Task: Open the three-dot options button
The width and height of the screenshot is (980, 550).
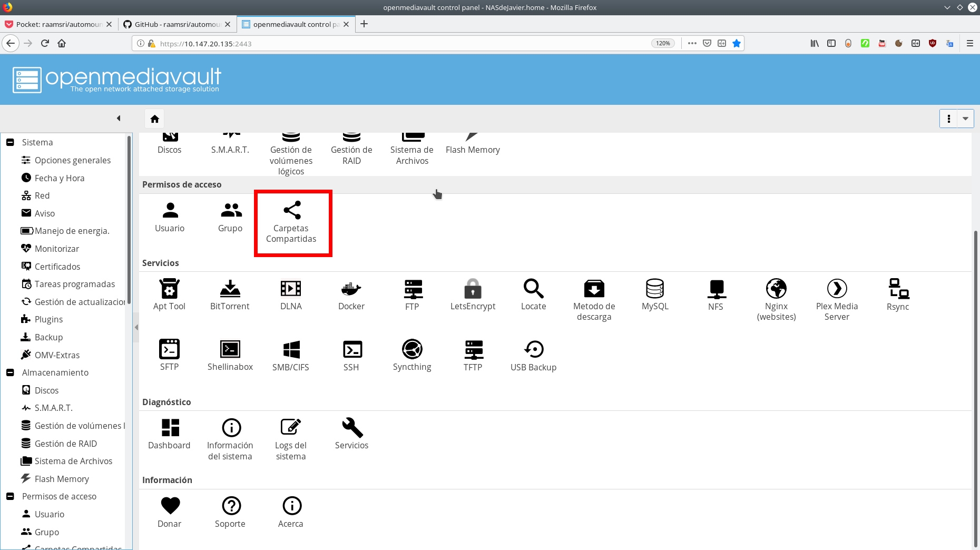Action: pyautogui.click(x=948, y=119)
